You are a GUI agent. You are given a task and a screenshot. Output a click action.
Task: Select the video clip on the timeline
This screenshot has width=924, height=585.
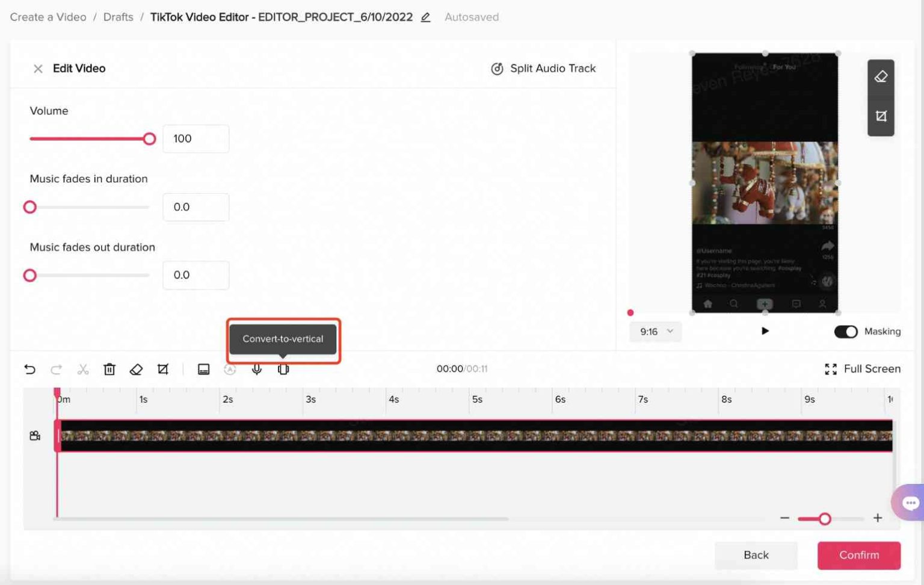(475, 435)
